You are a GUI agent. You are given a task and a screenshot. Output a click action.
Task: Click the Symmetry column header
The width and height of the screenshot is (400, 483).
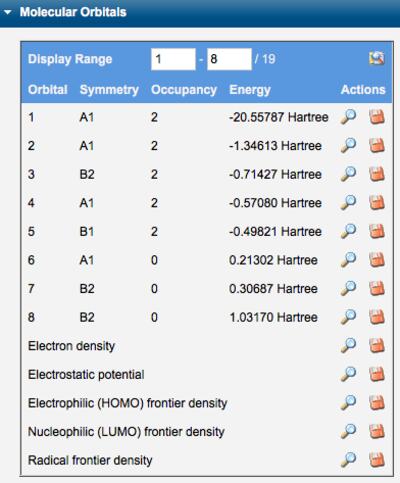(109, 90)
